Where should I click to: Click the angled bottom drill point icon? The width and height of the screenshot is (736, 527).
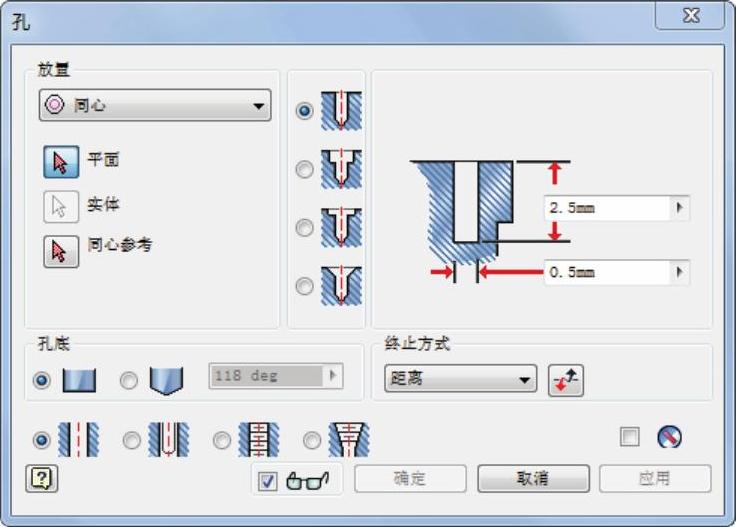(x=166, y=381)
